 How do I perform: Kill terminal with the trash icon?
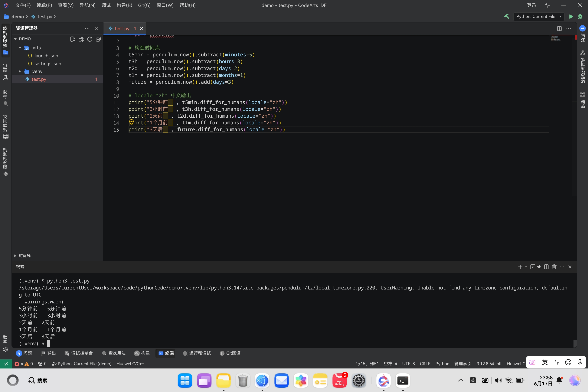554,267
